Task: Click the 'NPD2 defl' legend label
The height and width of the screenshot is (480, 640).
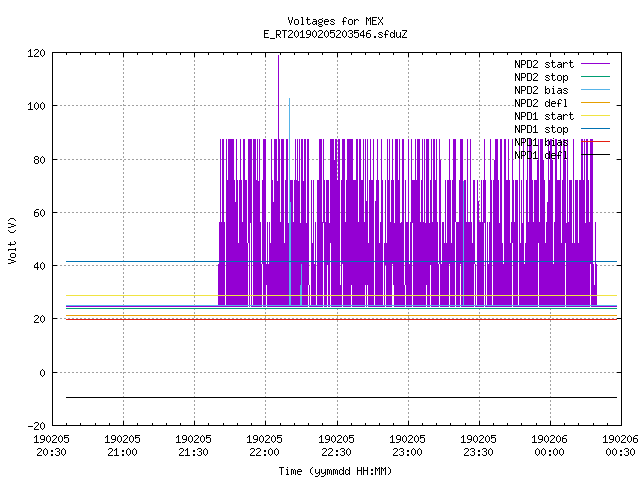Action: tap(541, 103)
